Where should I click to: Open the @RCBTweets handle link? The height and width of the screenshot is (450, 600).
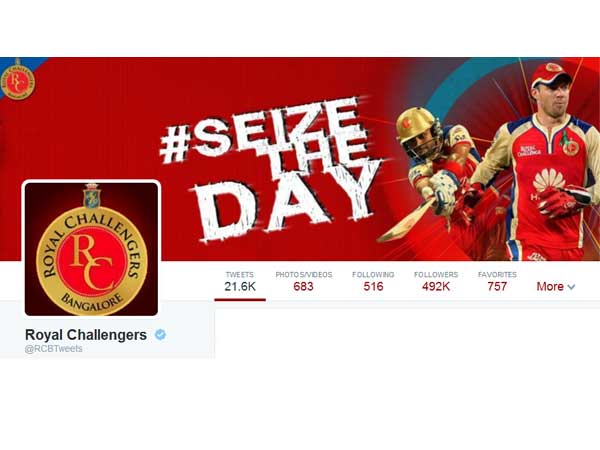[x=54, y=349]
